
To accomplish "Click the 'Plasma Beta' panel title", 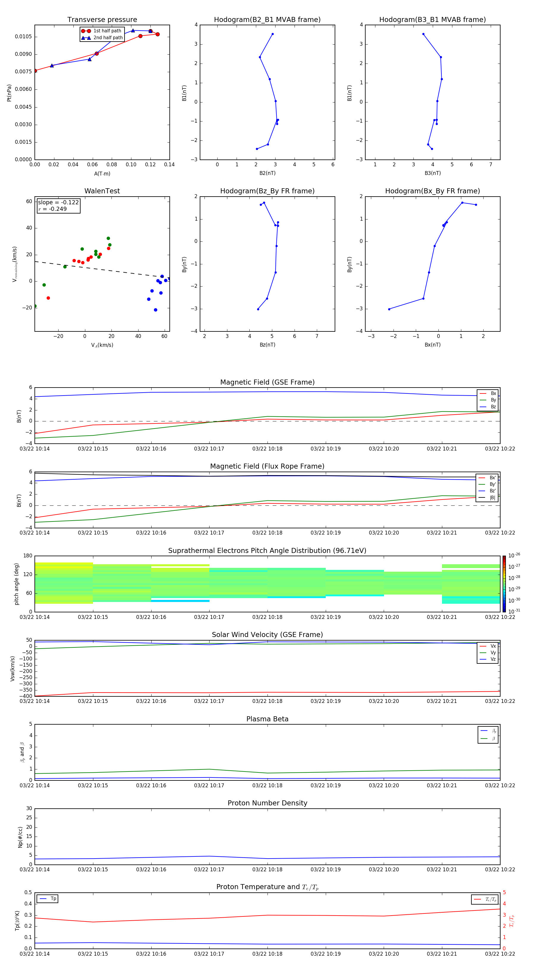I will pyautogui.click(x=267, y=719).
